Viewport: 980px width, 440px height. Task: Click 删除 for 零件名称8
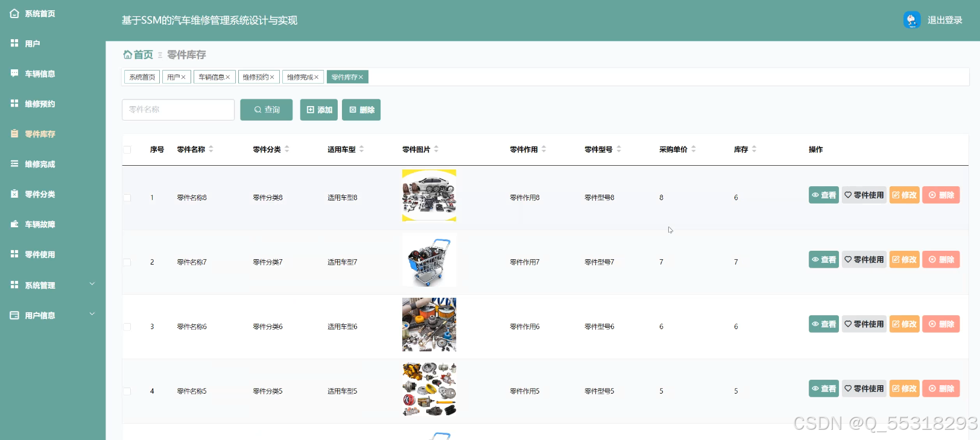point(941,195)
